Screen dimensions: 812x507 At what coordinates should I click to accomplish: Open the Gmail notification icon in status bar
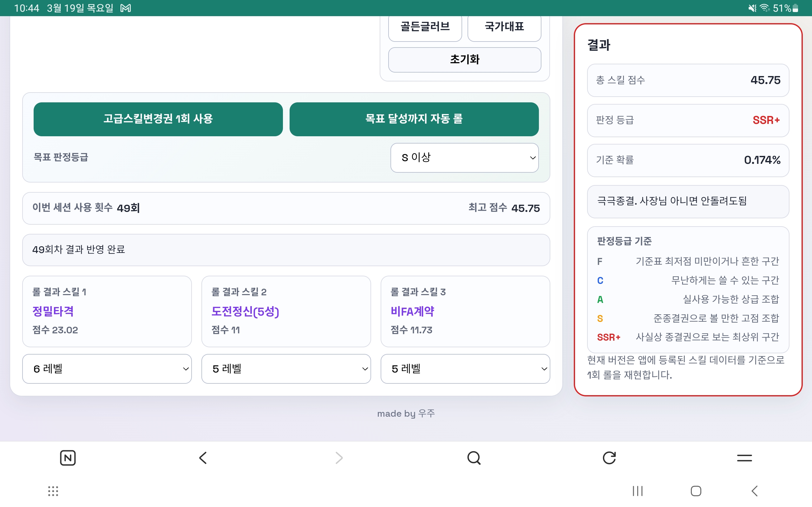click(x=126, y=8)
